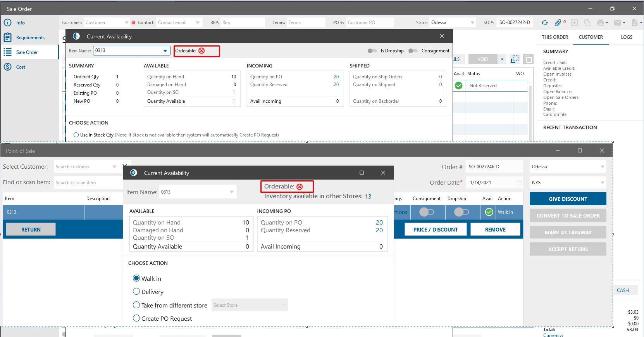Close the Sale Order Current Availability dialog
The height and width of the screenshot is (337, 644).
tap(442, 36)
